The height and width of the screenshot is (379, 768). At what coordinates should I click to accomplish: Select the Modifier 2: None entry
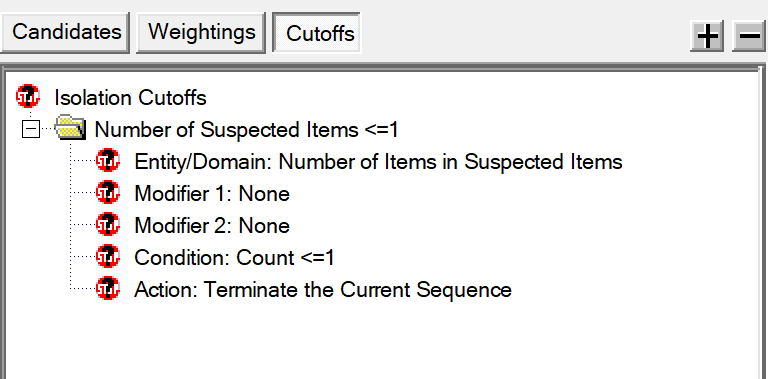tap(212, 226)
